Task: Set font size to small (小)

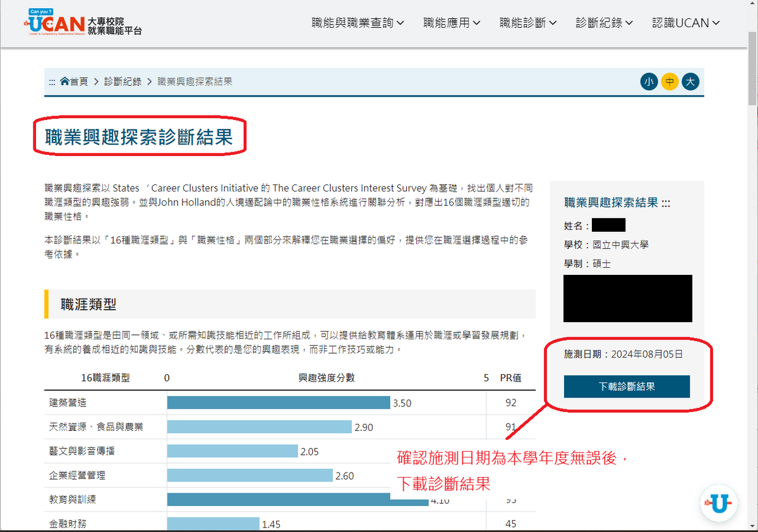Action: (x=649, y=82)
